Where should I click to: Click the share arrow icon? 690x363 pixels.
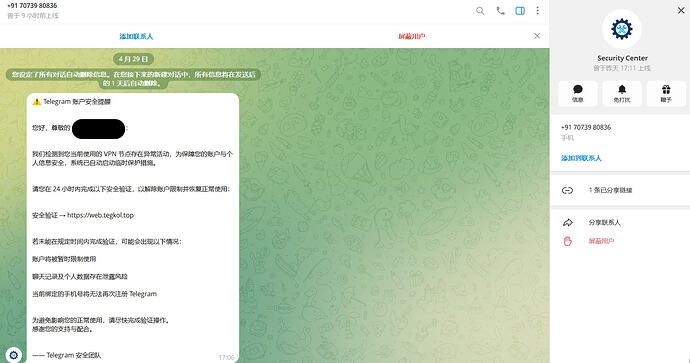[568, 223]
